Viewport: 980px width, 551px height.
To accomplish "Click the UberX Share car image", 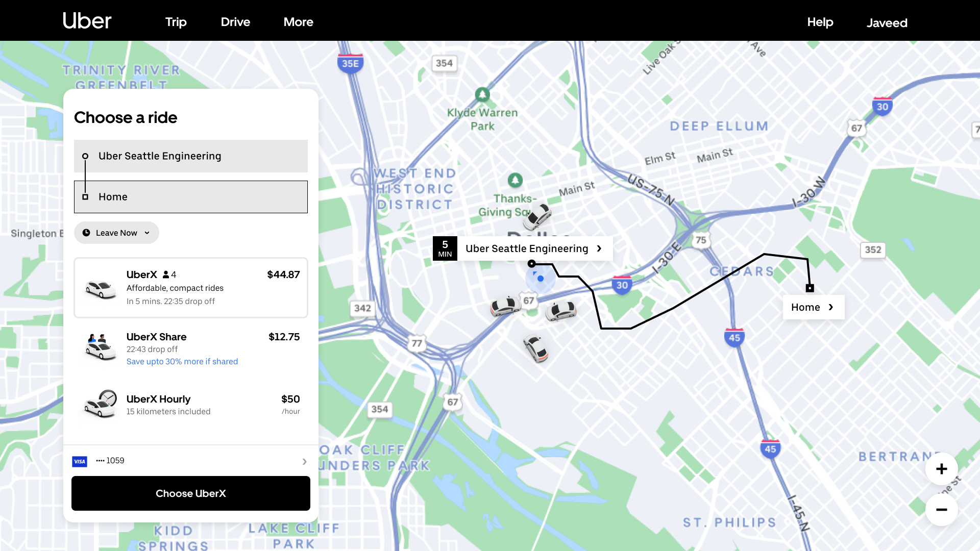I will [101, 347].
